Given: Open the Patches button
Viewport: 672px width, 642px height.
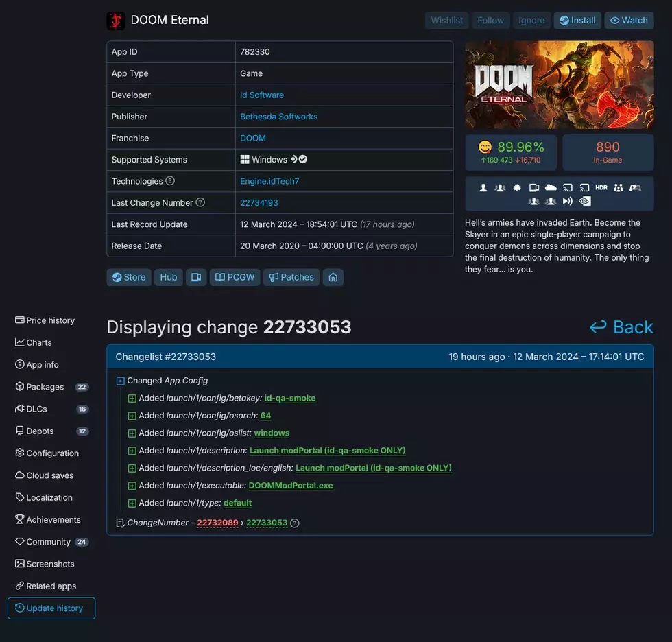Looking at the screenshot, I should click(291, 277).
